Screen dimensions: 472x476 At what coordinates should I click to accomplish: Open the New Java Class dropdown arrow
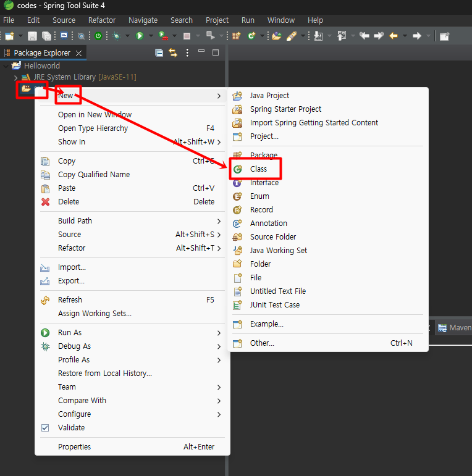click(262, 36)
